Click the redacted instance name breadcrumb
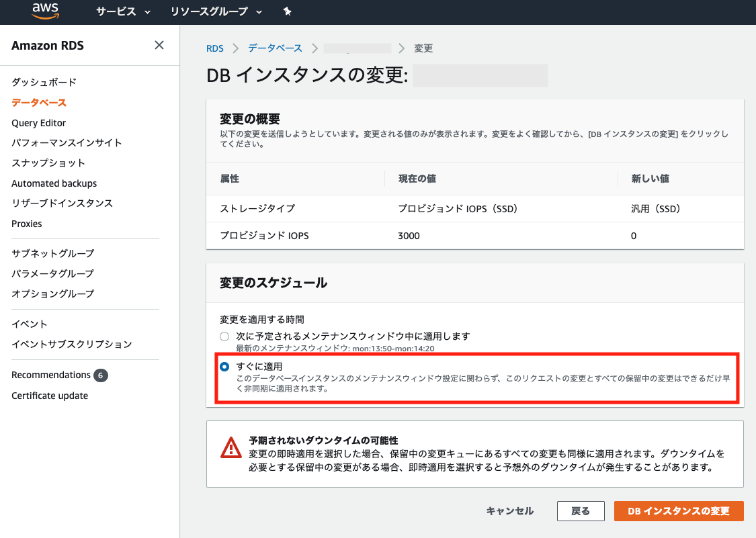756x538 pixels. [358, 48]
